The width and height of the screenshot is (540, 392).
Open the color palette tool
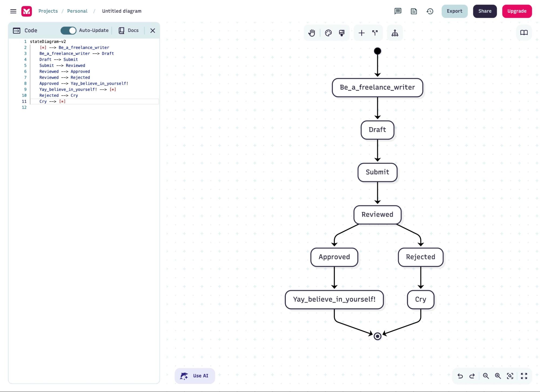coord(328,33)
